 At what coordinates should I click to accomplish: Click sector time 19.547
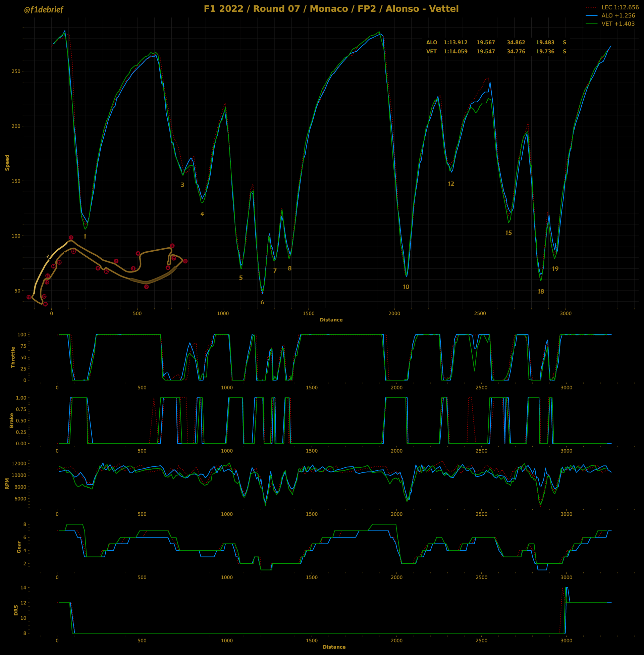coord(486,52)
